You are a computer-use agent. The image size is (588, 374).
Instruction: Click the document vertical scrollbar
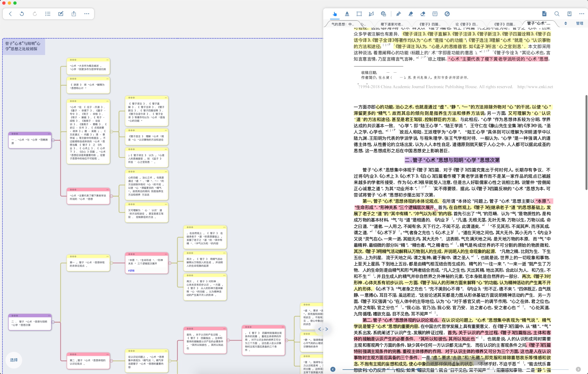point(586,142)
